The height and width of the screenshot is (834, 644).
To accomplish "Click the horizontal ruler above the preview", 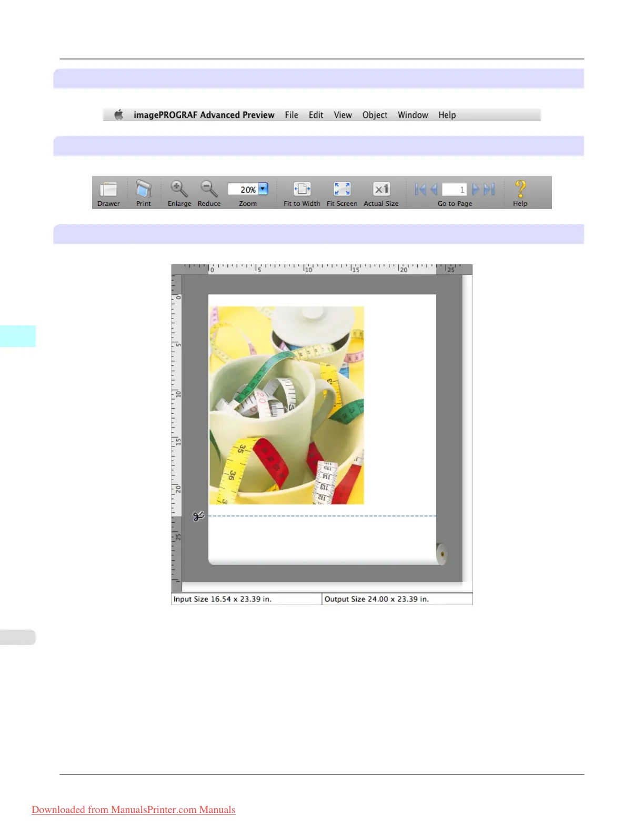I will [322, 269].
